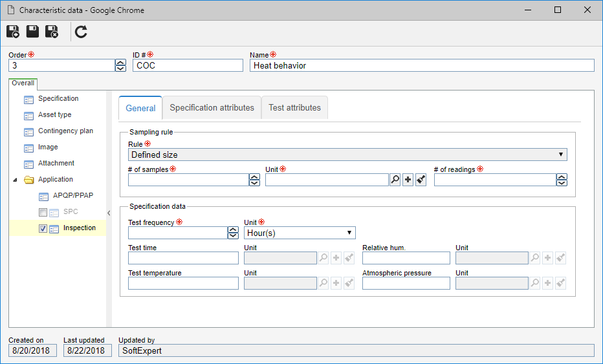Viewport: 603px width, 364px height.
Task: Select the Overall tab
Action: point(23,83)
